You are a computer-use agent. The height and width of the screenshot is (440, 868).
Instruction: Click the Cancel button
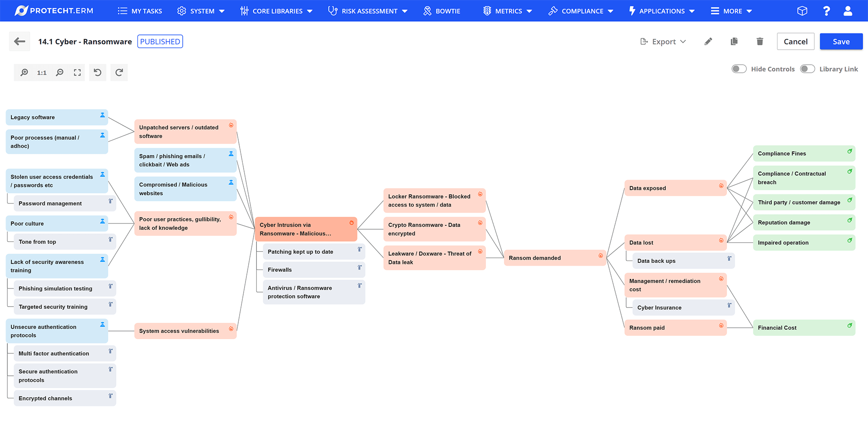pyautogui.click(x=795, y=42)
